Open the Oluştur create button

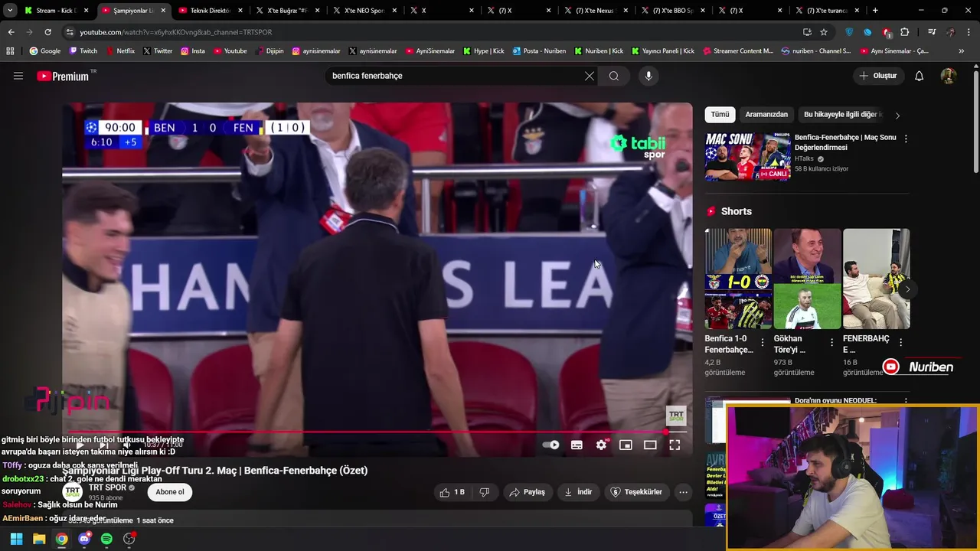[877, 76]
